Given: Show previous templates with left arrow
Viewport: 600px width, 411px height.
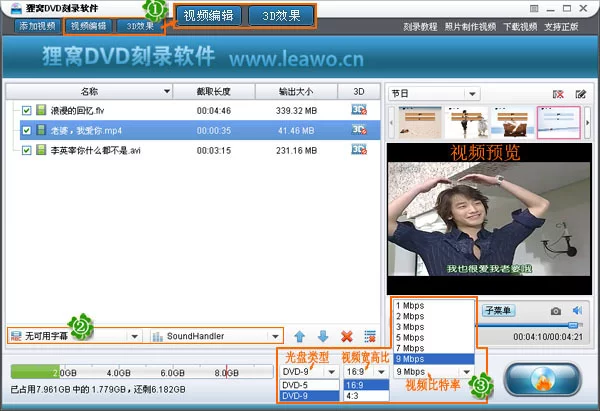Looking at the screenshot, I should [x=391, y=122].
